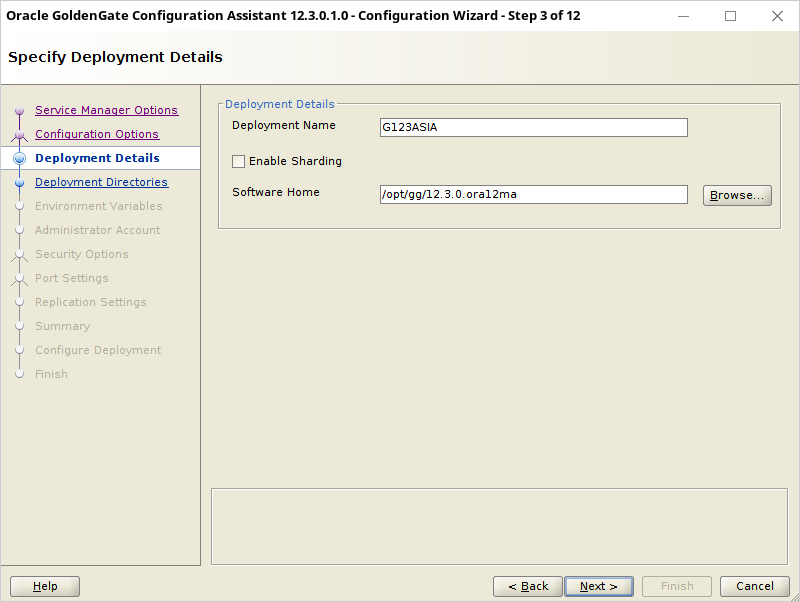Click the Replication Settings step bullet
This screenshot has width=800, height=602.
coord(19,302)
